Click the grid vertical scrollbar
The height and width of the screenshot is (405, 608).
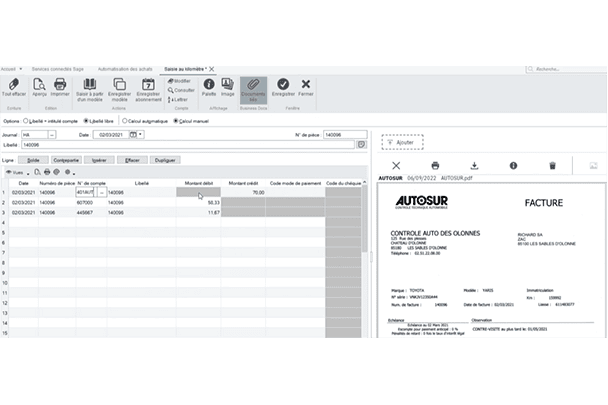coord(364,219)
